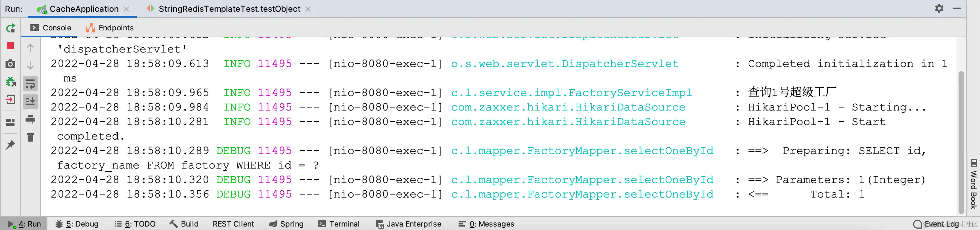Open the Spring tool window
The image size is (980, 230).
click(286, 224)
